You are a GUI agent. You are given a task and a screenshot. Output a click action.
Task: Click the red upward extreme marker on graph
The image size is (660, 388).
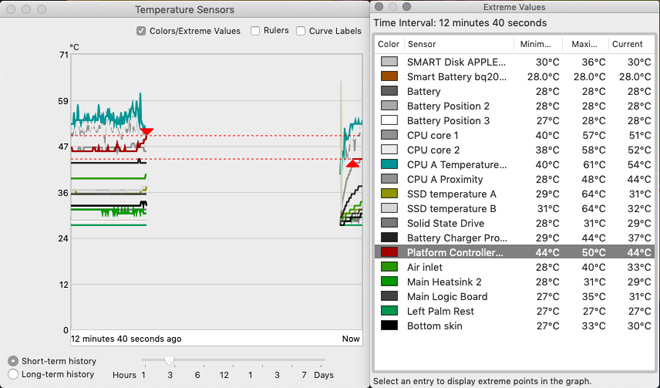353,163
